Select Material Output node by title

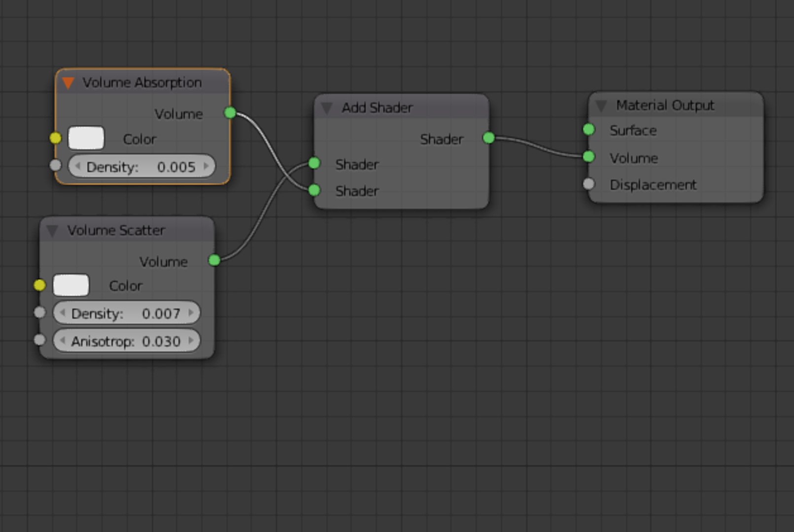(x=665, y=105)
